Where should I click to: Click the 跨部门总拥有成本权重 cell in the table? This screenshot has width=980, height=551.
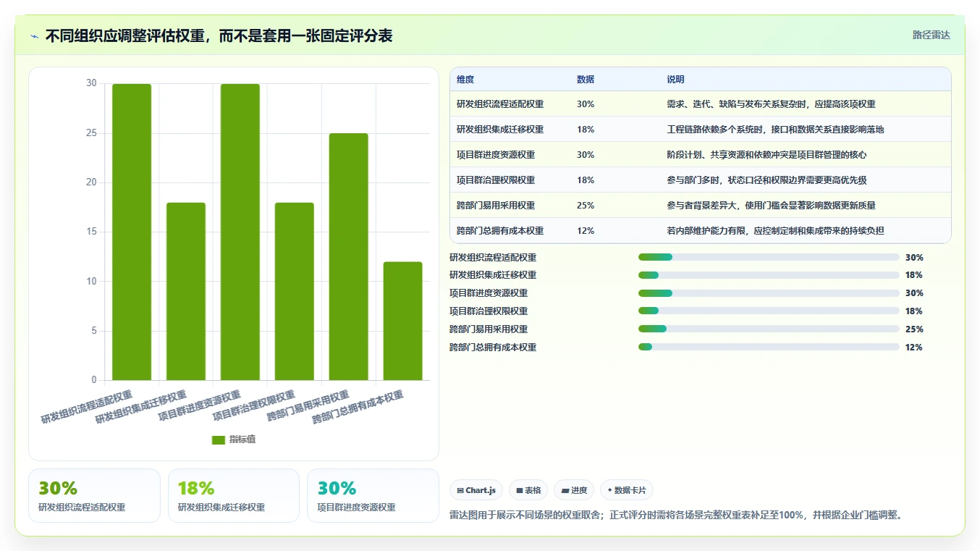[x=500, y=231]
